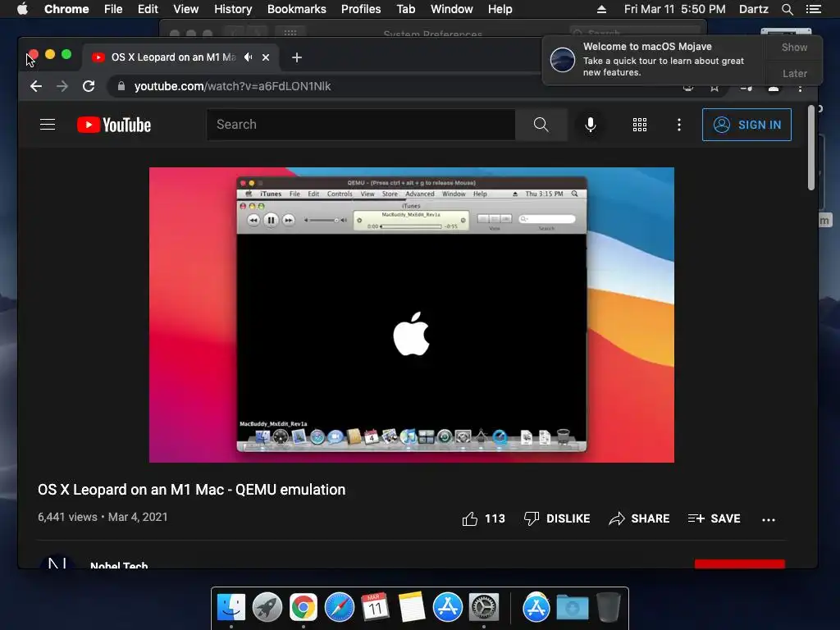Share the video
This screenshot has width=840, height=630.
tap(639, 518)
